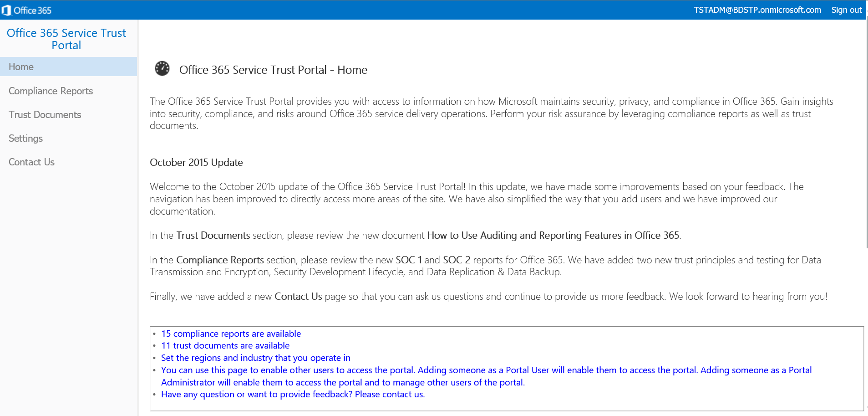Select the highlighted Home entry in navigation
This screenshot has height=416, width=868.
[21, 67]
